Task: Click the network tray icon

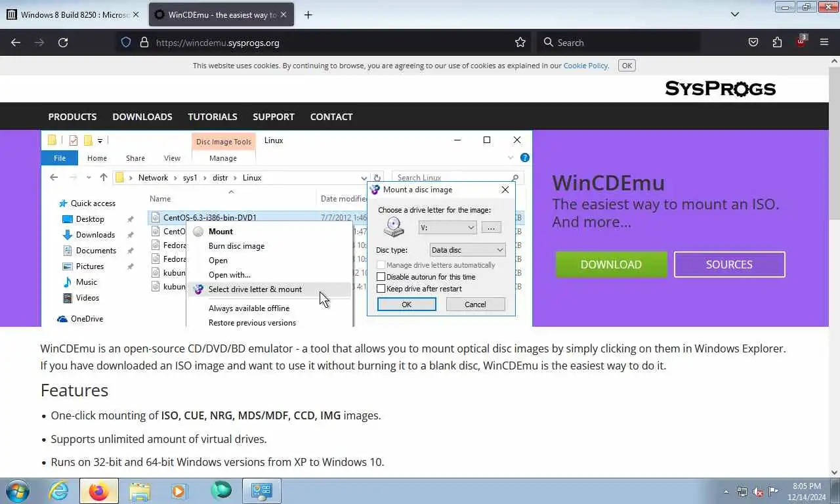Action: click(742, 492)
